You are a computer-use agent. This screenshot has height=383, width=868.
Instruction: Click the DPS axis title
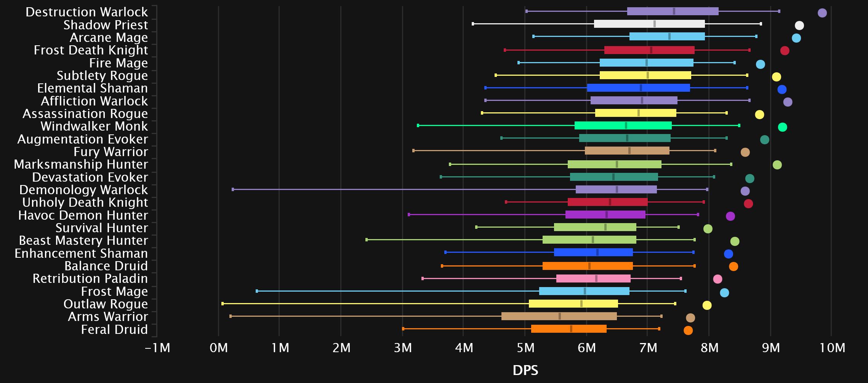click(x=525, y=370)
